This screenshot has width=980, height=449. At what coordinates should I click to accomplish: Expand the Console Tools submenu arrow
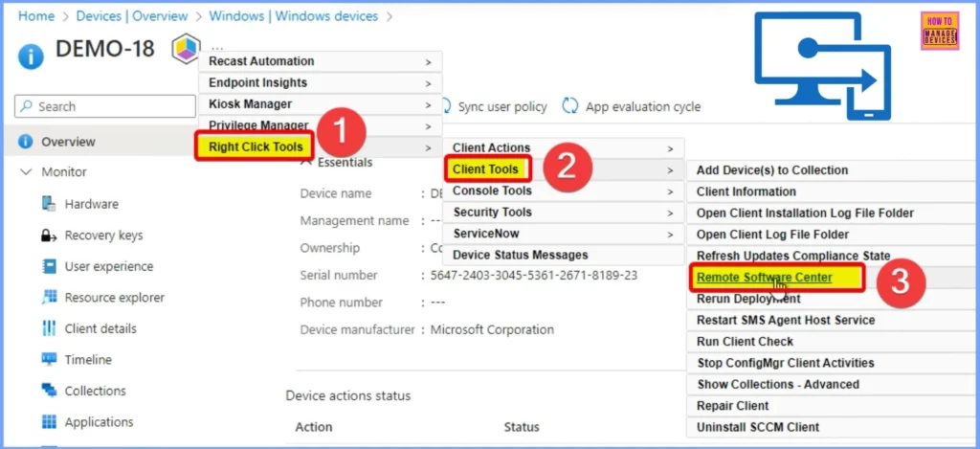[670, 191]
